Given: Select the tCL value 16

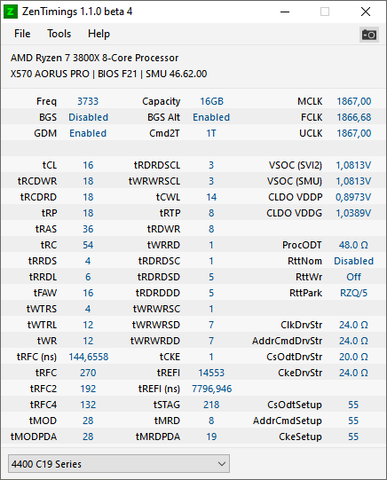Looking at the screenshot, I should (x=88, y=165).
